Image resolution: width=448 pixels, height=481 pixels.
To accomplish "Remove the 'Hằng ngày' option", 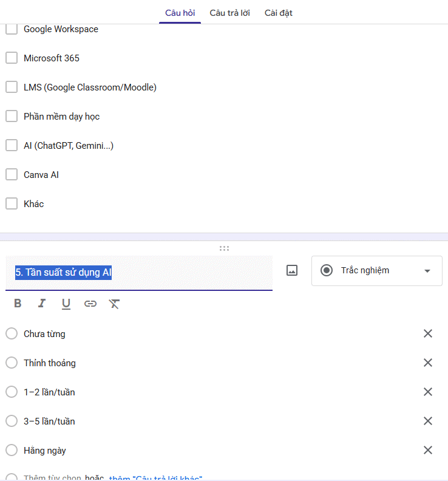I will coord(428,450).
